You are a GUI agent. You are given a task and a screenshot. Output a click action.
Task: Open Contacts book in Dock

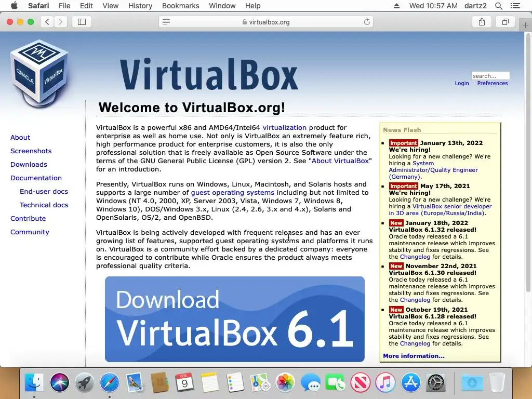(x=159, y=382)
